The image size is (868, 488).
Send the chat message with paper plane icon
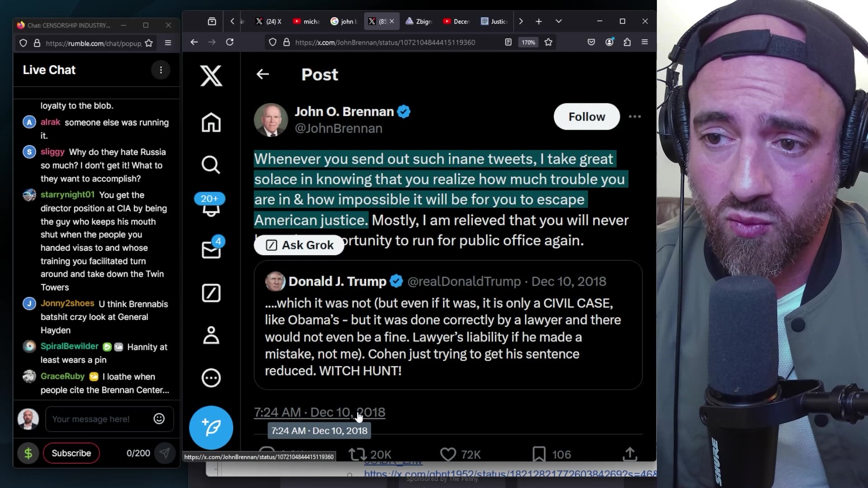[x=165, y=453]
